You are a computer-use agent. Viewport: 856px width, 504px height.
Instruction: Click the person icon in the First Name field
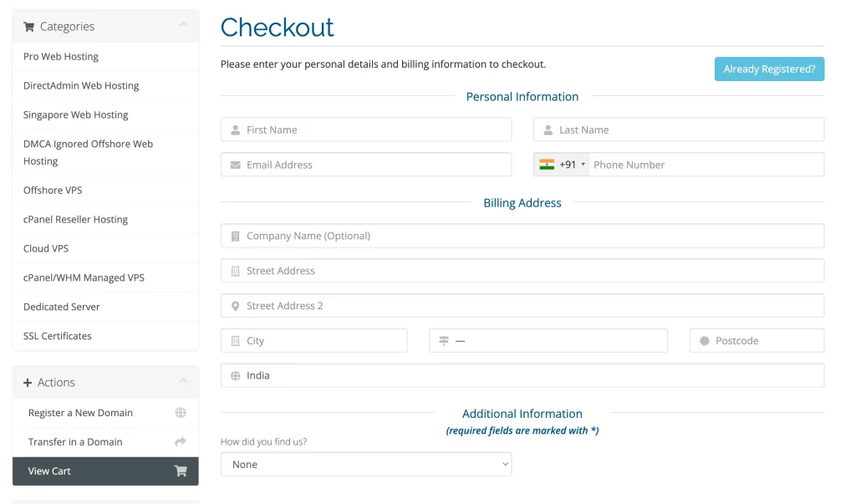(235, 129)
